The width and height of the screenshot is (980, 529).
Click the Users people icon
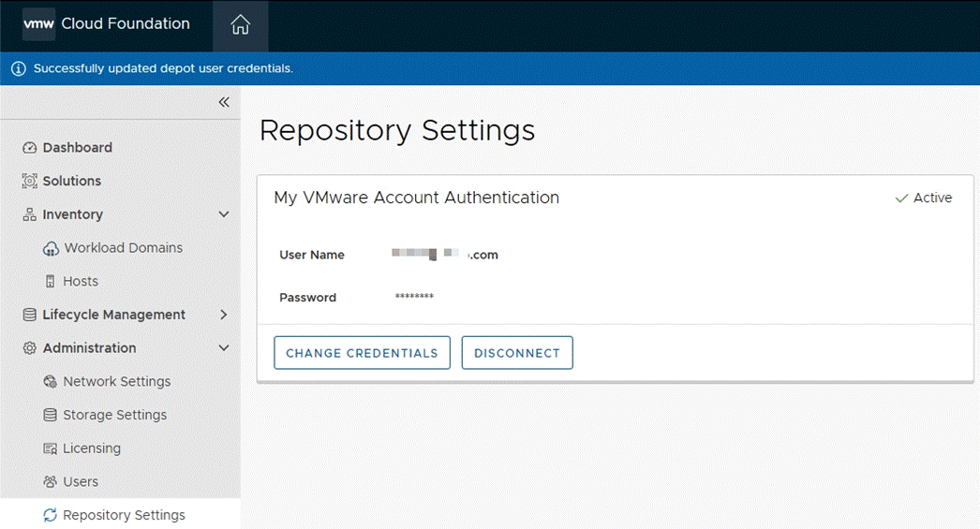click(x=50, y=481)
